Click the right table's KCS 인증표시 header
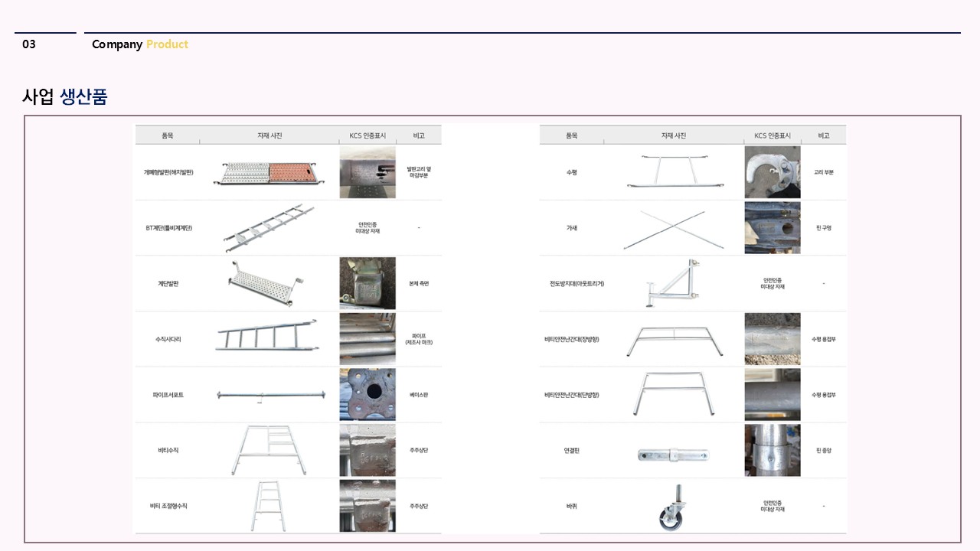This screenshot has height=551, width=980. pyautogui.click(x=772, y=135)
